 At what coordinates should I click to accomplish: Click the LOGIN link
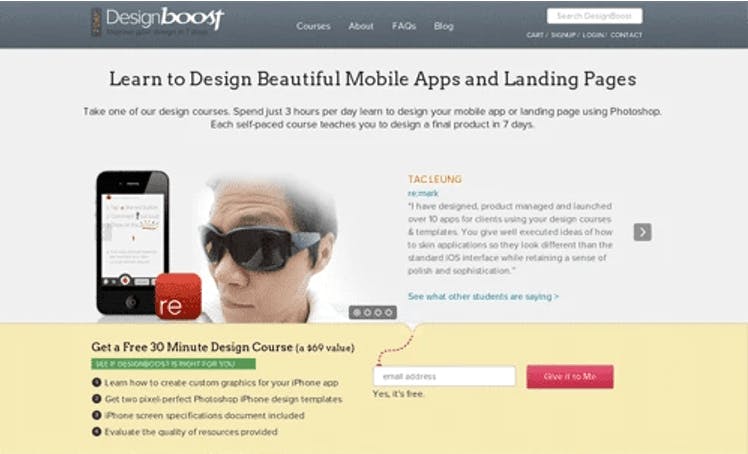coord(593,35)
